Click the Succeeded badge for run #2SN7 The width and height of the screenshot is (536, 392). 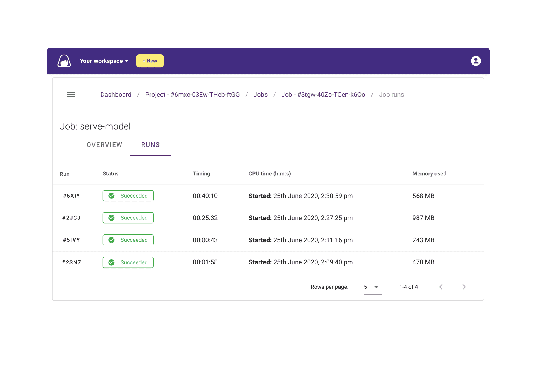coord(128,262)
